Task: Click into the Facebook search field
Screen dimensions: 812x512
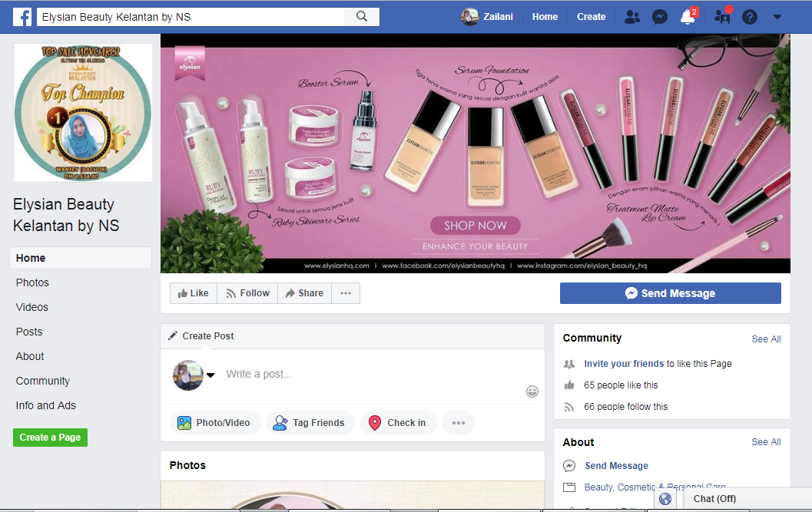Action: (x=191, y=17)
